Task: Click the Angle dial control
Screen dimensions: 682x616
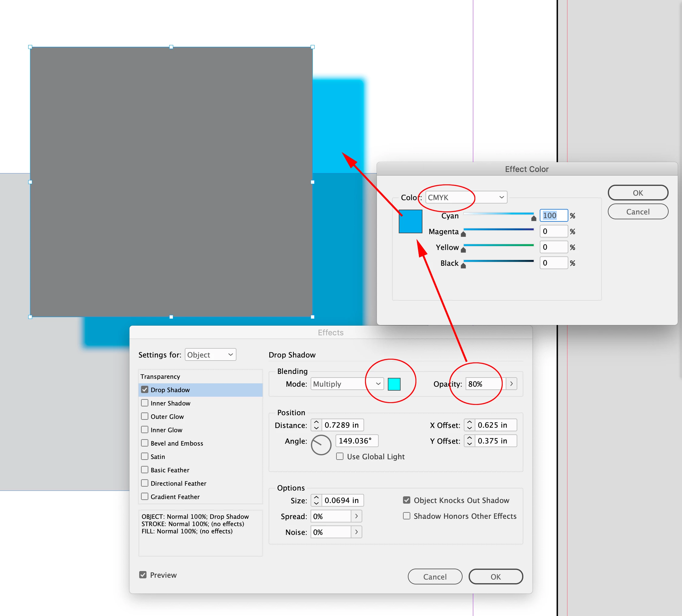Action: tap(321, 445)
